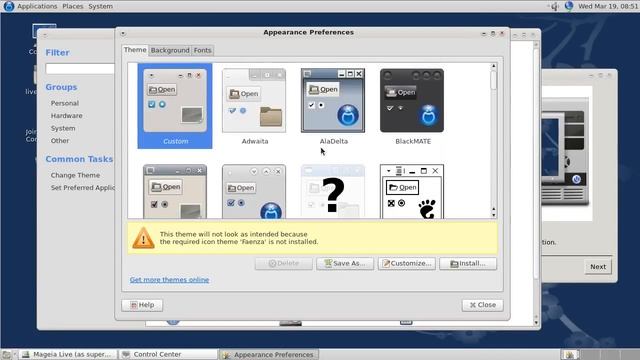
Task: Click the Install... button
Action: (x=468, y=264)
